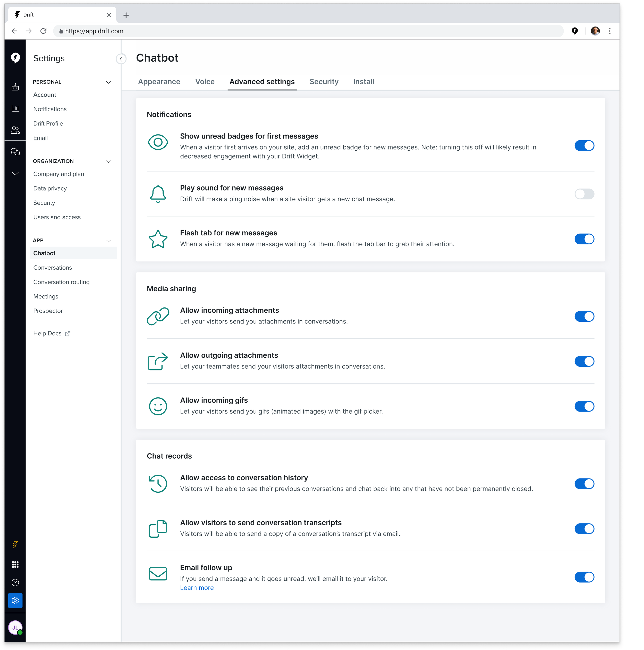Click the Learn more link
The width and height of the screenshot is (644, 650).
pyautogui.click(x=197, y=587)
